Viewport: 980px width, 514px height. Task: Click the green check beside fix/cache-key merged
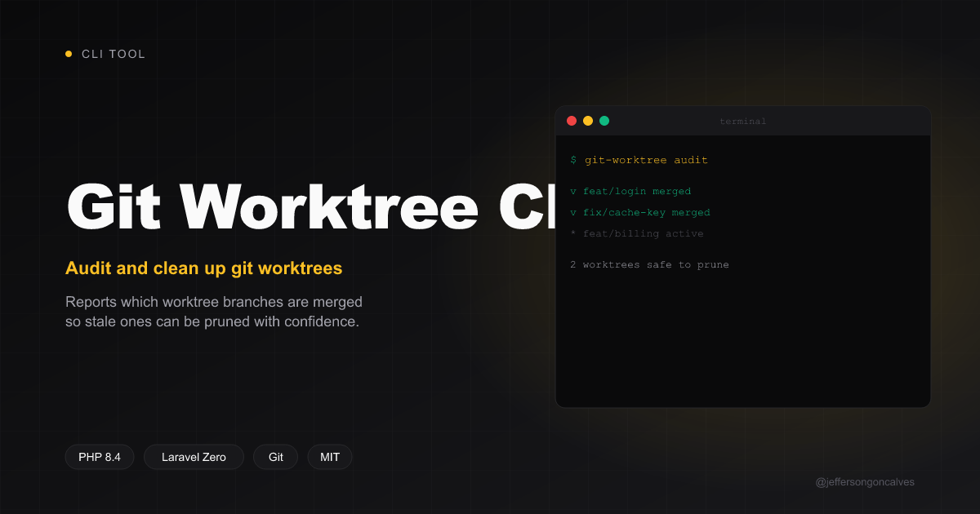573,212
